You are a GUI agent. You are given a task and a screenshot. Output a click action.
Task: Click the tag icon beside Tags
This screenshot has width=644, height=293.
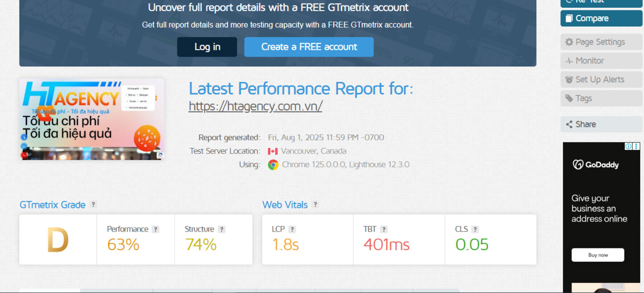(x=569, y=99)
